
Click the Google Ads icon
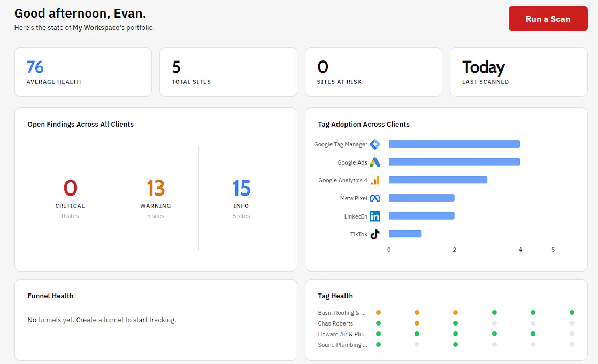pos(375,162)
